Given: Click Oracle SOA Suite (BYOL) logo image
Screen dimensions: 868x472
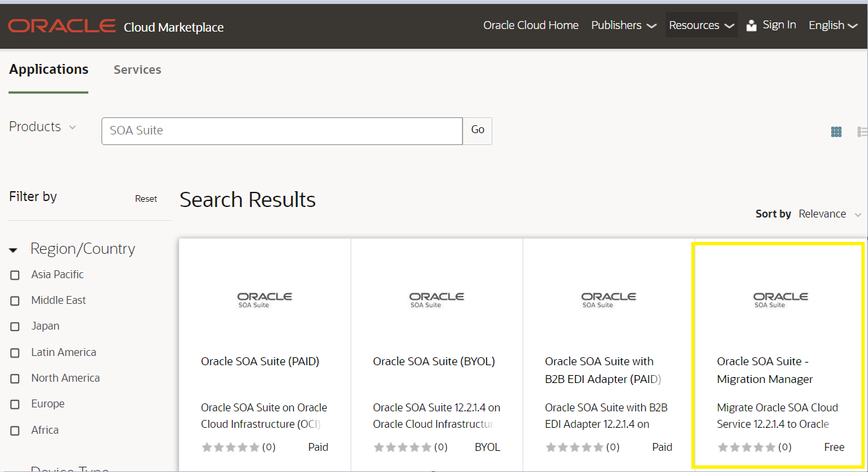Looking at the screenshot, I should (x=436, y=300).
